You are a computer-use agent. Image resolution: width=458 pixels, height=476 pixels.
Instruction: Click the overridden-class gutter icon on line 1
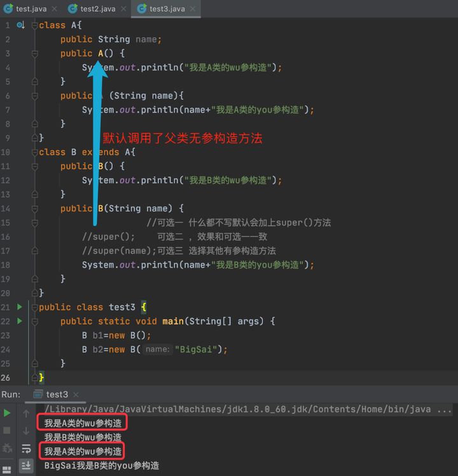point(20,25)
